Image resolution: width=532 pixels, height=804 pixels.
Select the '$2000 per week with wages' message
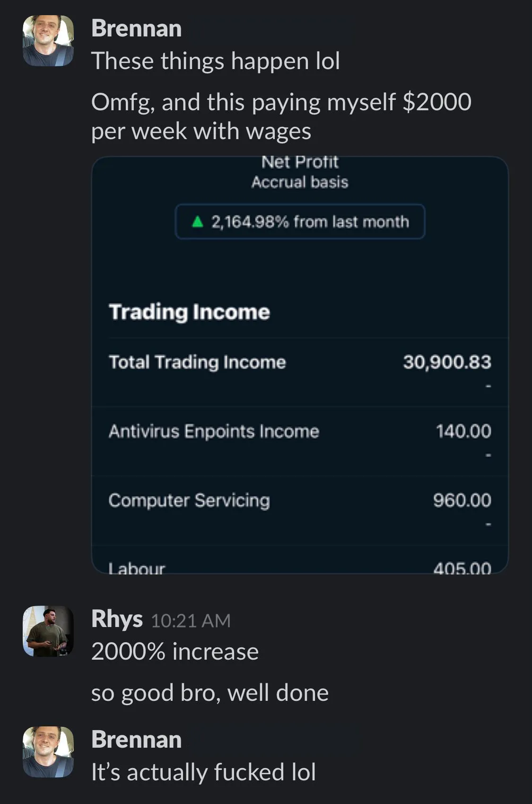281,116
